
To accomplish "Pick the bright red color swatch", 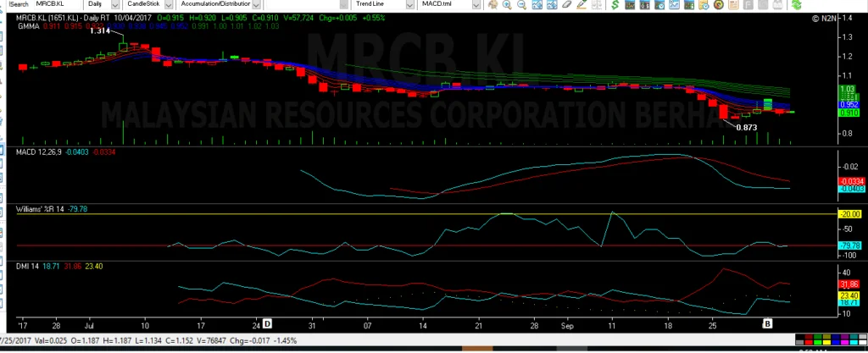I will pyautogui.click(x=809, y=342).
